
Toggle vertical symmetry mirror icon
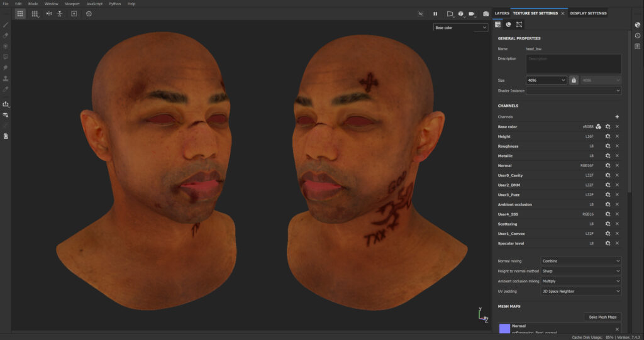60,14
